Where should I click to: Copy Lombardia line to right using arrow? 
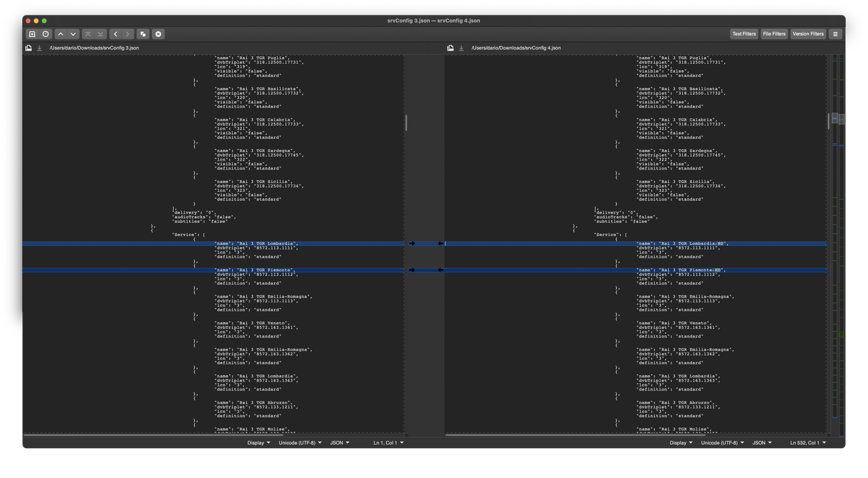tap(412, 243)
